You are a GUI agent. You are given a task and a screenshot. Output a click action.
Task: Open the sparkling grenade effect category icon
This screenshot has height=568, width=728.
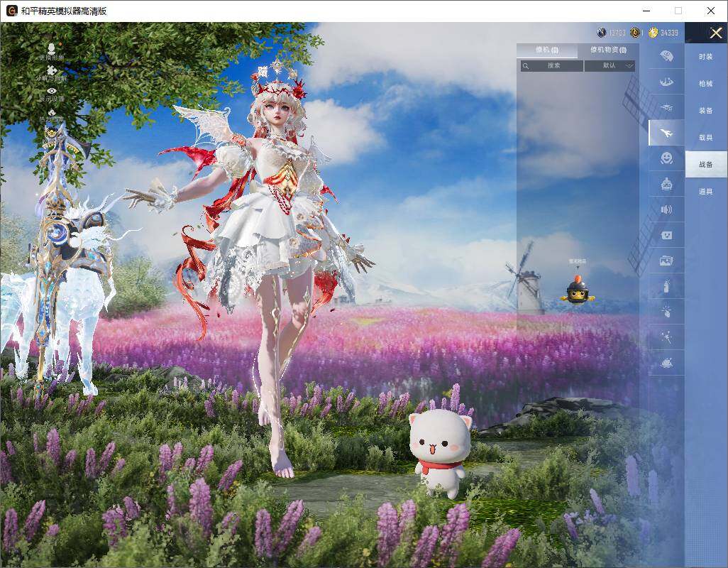click(666, 312)
